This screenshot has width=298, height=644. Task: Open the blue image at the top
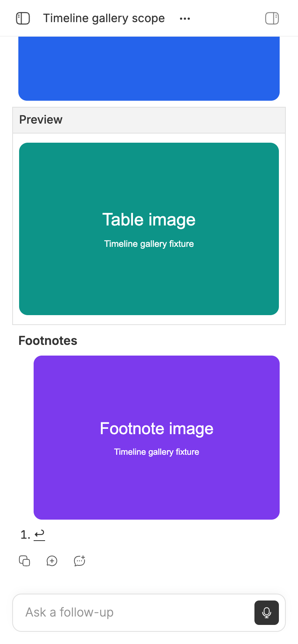(149, 69)
